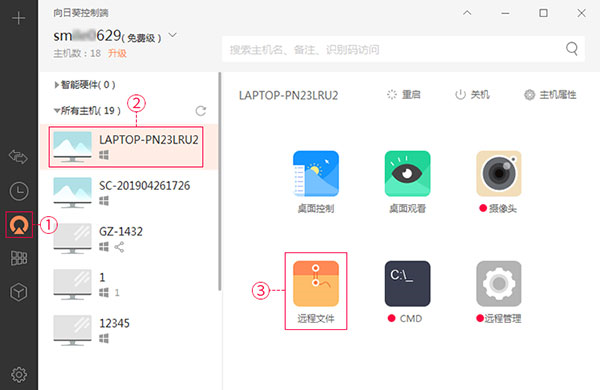This screenshot has height=390, width=600.
Task: Click LAPTOP-PN23LRU2 title in right panel
Action: (x=289, y=95)
